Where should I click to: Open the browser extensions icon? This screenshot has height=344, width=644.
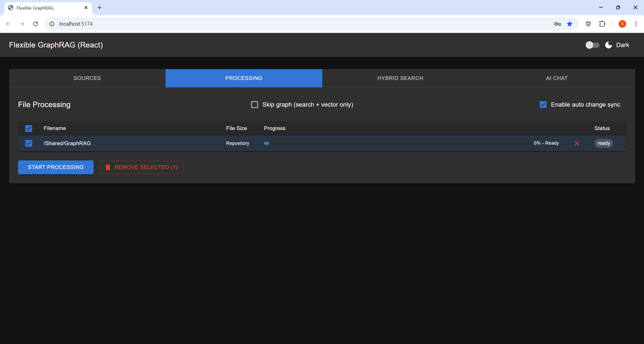[x=602, y=24]
